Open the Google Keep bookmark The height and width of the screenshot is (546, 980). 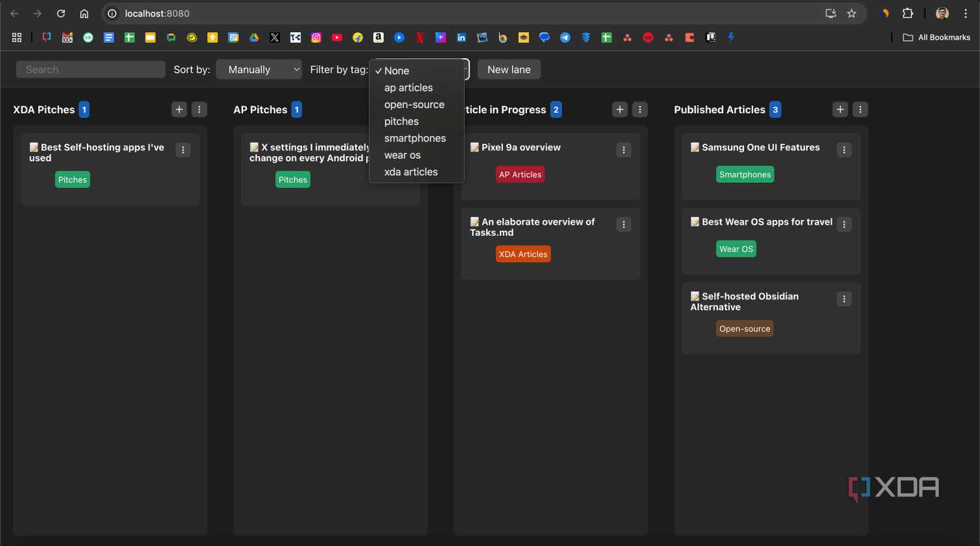click(x=212, y=38)
